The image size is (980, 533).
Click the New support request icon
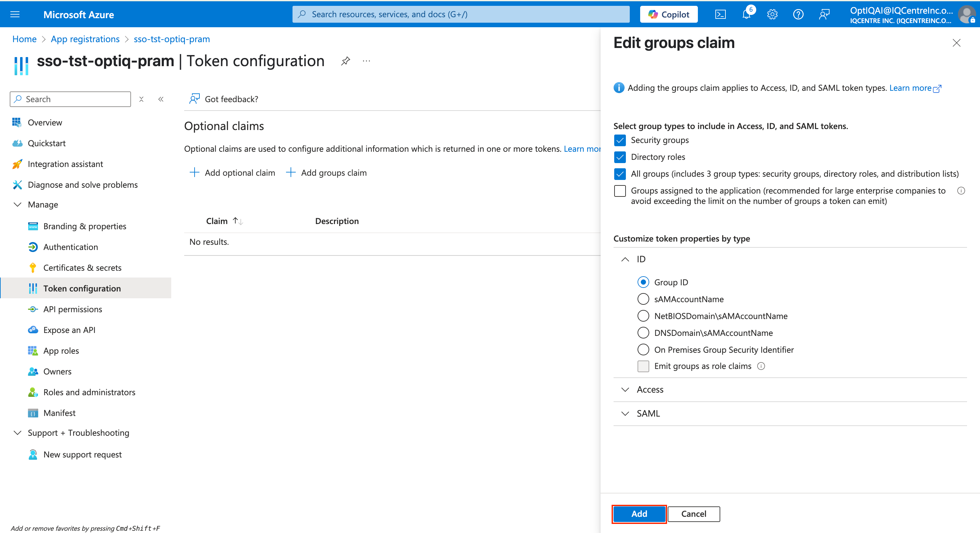pyautogui.click(x=33, y=454)
